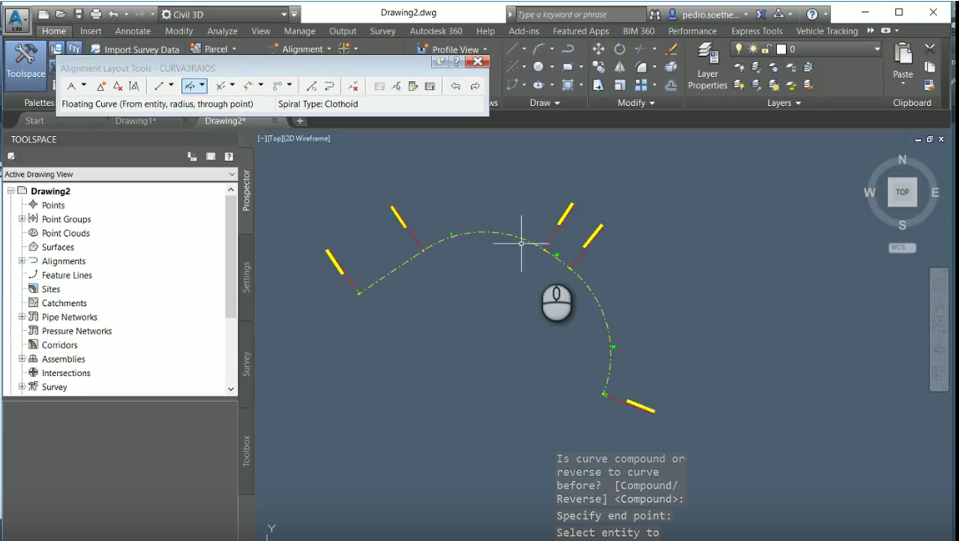
Task: Switch to the Drawing1 document tab
Action: [x=135, y=121]
